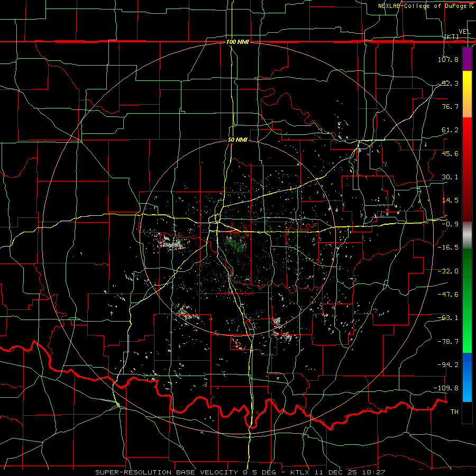The width and height of the screenshot is (476, 476).
Task: Select the -94.2 velocity scale value
Action: (448, 365)
